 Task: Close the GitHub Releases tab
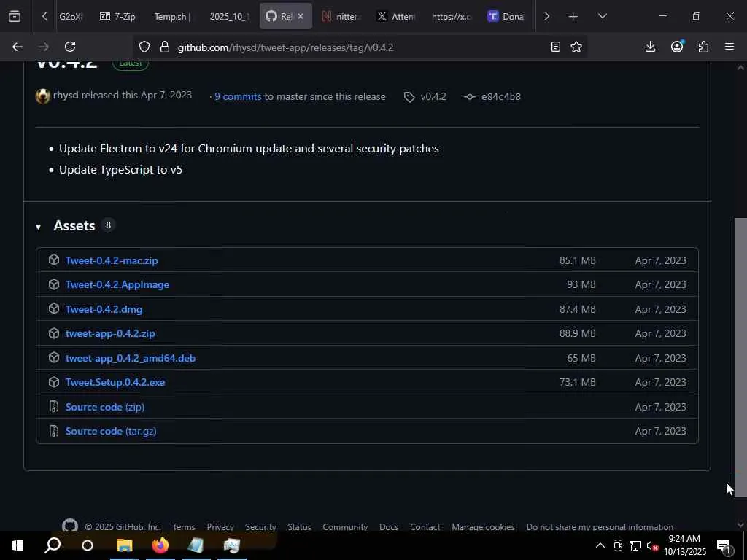pos(301,16)
